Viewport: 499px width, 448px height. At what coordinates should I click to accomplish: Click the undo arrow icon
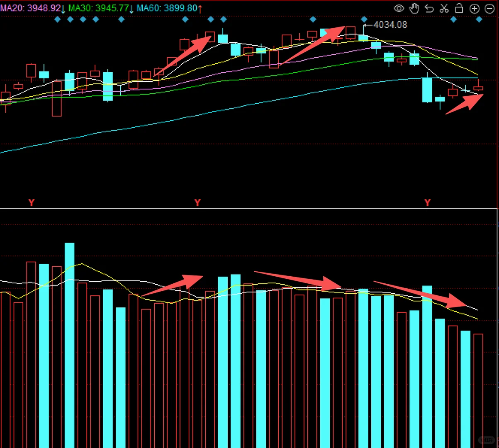pyautogui.click(x=429, y=8)
